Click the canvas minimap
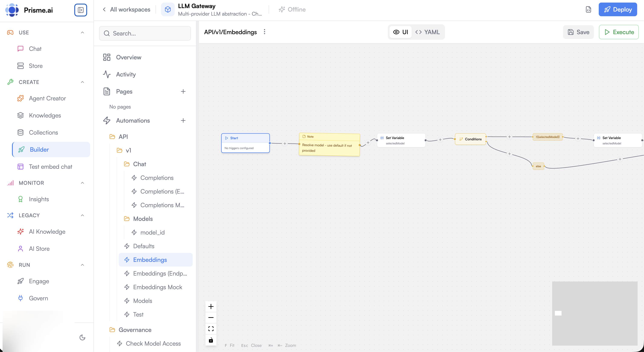This screenshot has width=644, height=352. tap(594, 313)
